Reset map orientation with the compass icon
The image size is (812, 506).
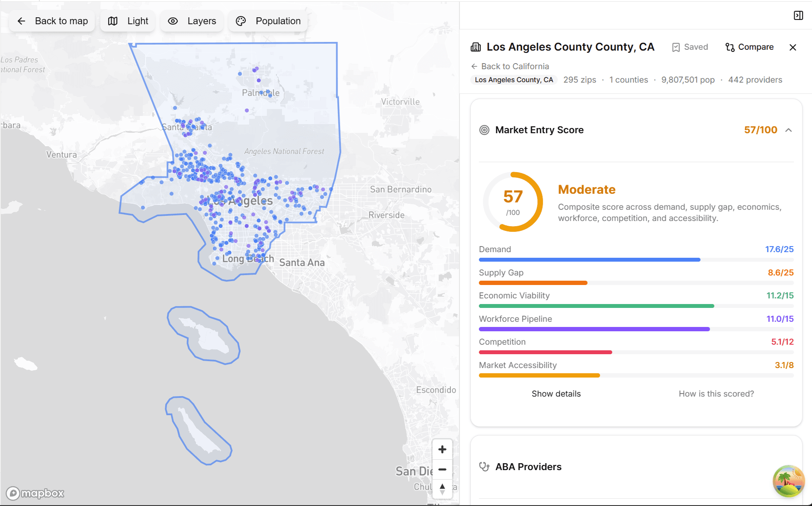[x=442, y=489]
